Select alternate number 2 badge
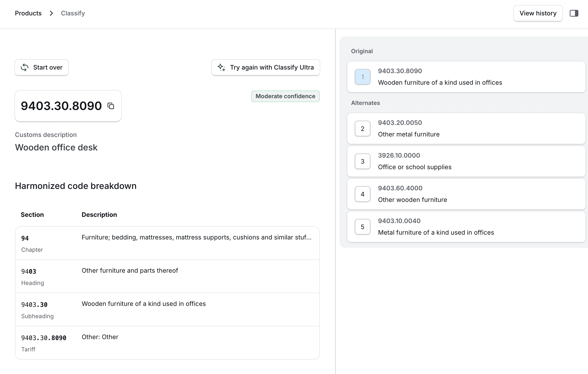Screen dimensions: 588x374 tap(362, 129)
